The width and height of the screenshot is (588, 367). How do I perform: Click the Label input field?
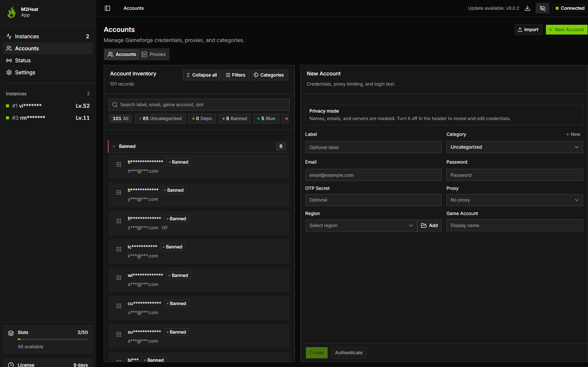coord(373,147)
